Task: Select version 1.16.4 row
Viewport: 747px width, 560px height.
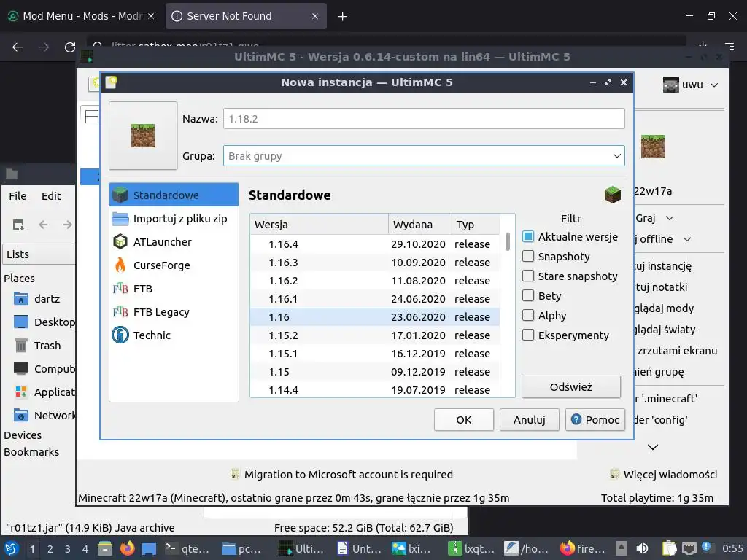Action: pos(375,244)
